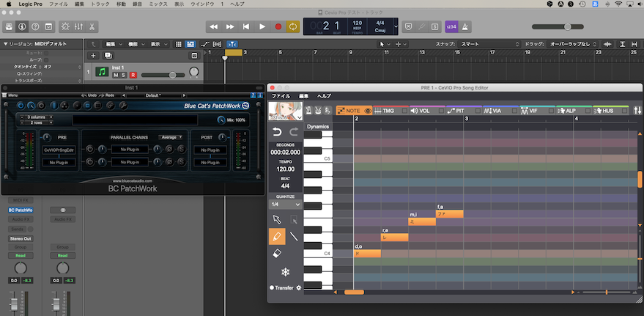Toggle the Solo S button in control bar

(434, 26)
